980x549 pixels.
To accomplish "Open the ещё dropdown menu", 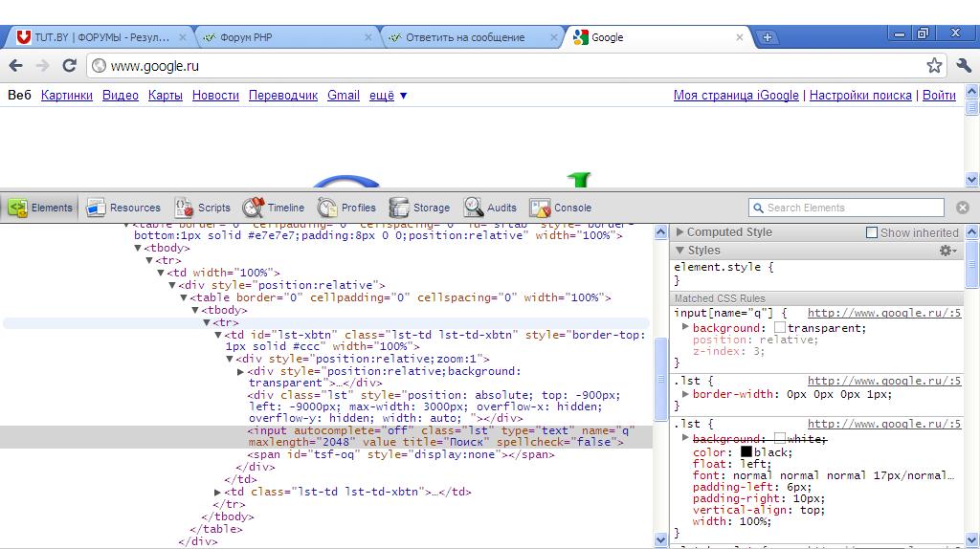I will coord(388,96).
